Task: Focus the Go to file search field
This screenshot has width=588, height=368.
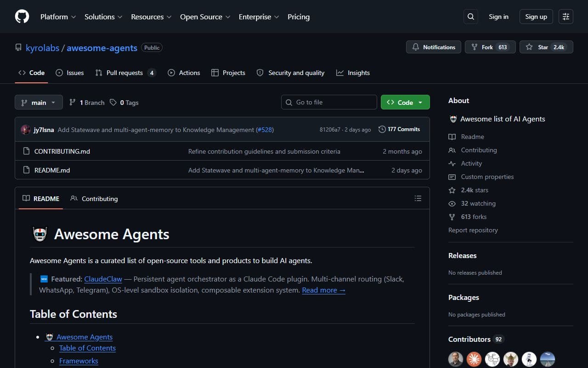Action: click(x=329, y=102)
